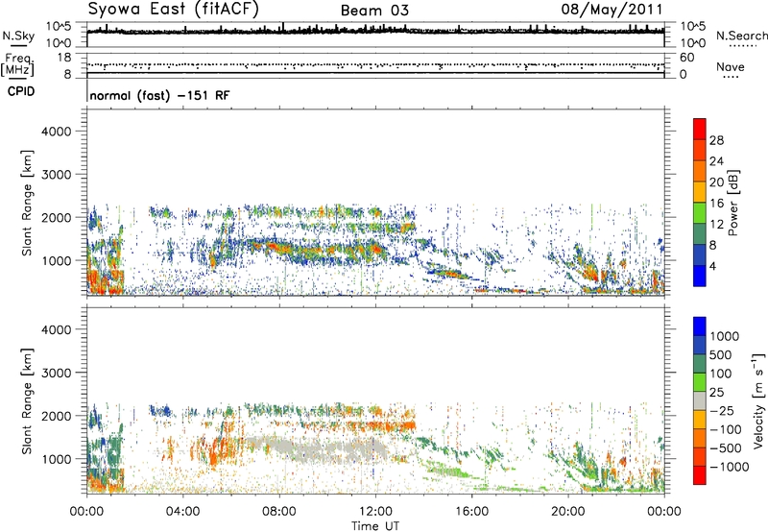Screen dimensions: 768x532
Task: Select the text "normal (fast) -151 RF"
Action: coord(159,95)
